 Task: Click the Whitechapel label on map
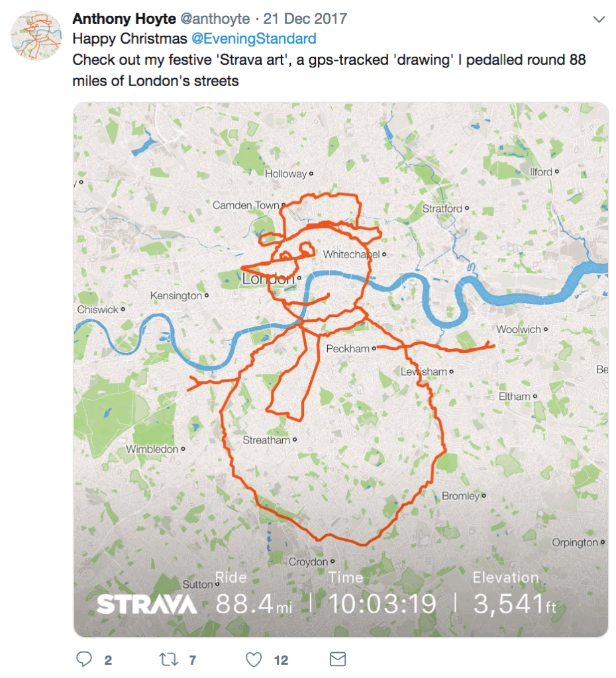pos(351,254)
